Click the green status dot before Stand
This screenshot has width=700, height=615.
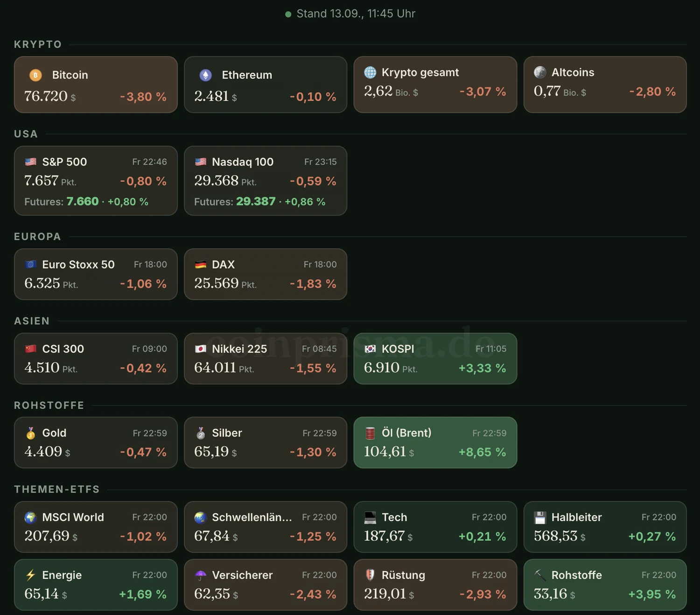[288, 14]
